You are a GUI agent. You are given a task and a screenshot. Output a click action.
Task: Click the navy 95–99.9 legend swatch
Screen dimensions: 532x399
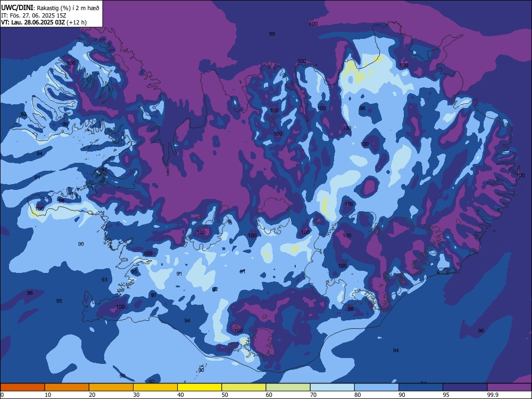(x=465, y=387)
